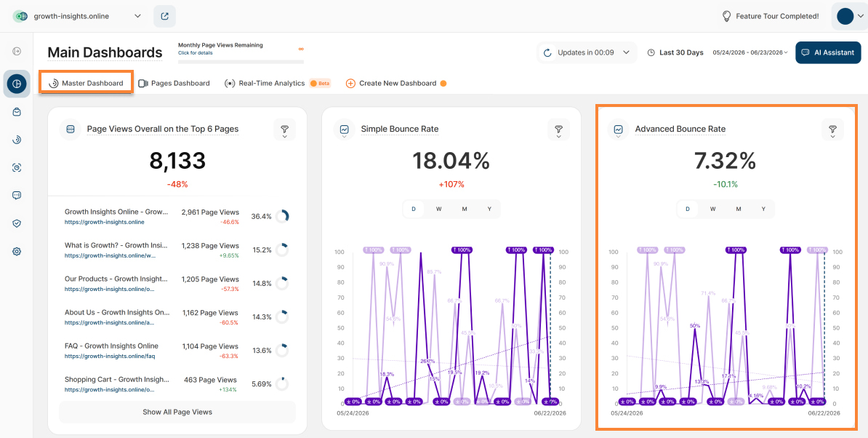Open site in new tab icon
This screenshot has width=868, height=438.
tap(164, 16)
